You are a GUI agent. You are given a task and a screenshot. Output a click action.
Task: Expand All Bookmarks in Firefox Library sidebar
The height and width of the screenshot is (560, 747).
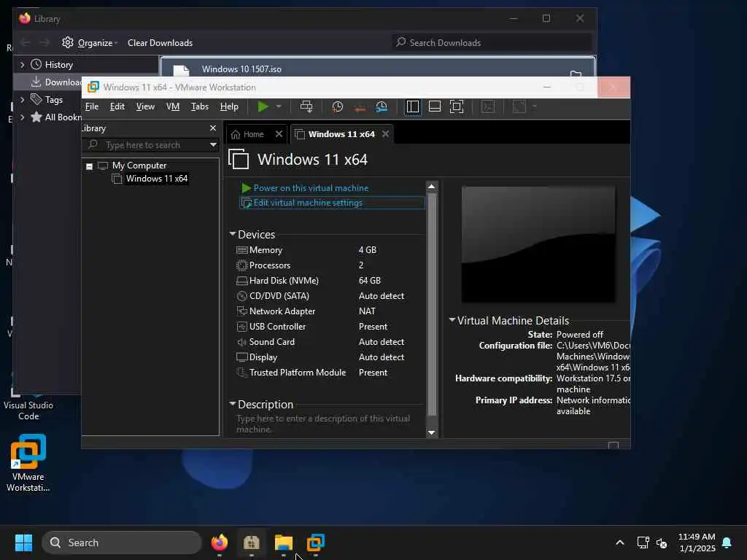click(23, 117)
